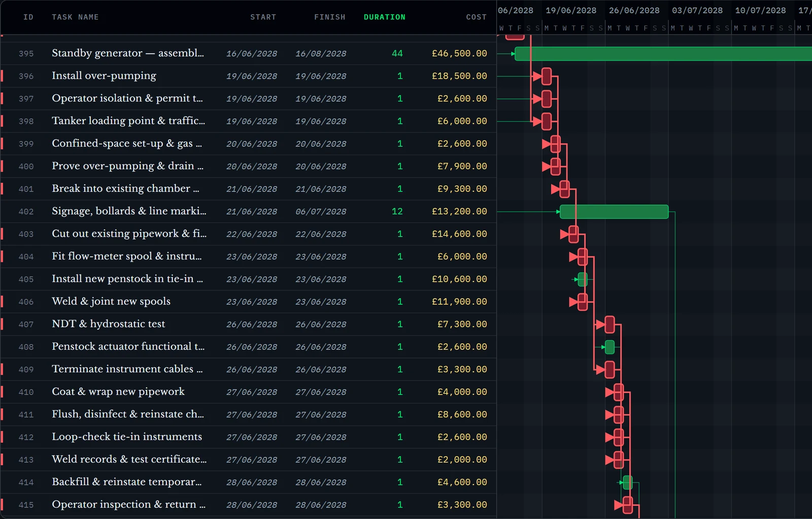The height and width of the screenshot is (519, 812).
Task: Select the Install new penstock green Gantt bar
Action: [x=583, y=279]
